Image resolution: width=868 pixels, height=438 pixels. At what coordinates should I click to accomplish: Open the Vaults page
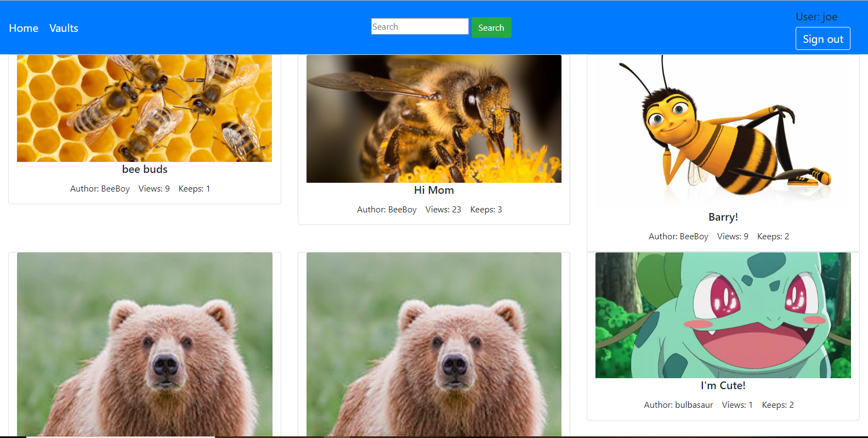point(64,28)
